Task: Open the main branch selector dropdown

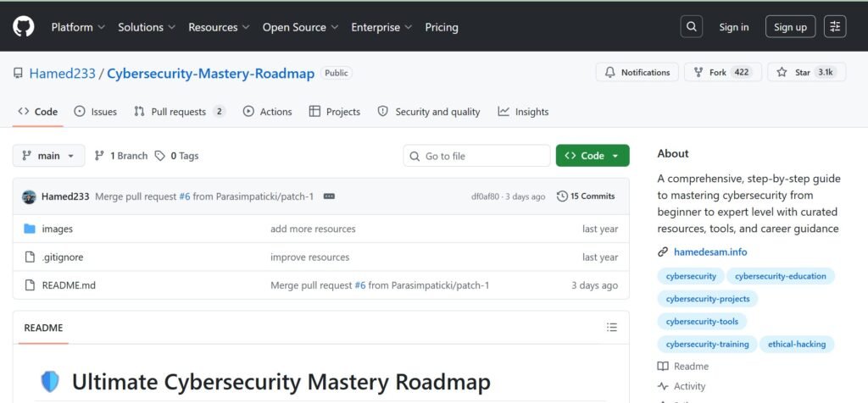Action: 48,156
